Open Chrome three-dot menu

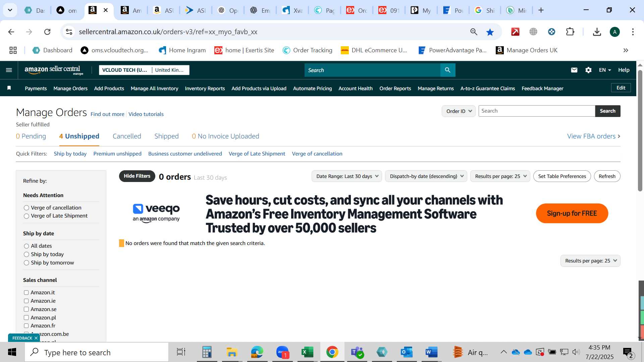[633, 32]
